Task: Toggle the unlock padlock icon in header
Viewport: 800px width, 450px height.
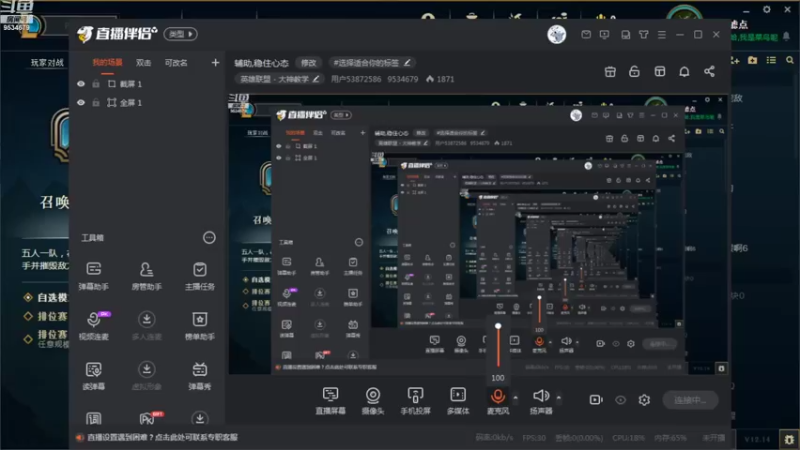Action: (x=634, y=71)
